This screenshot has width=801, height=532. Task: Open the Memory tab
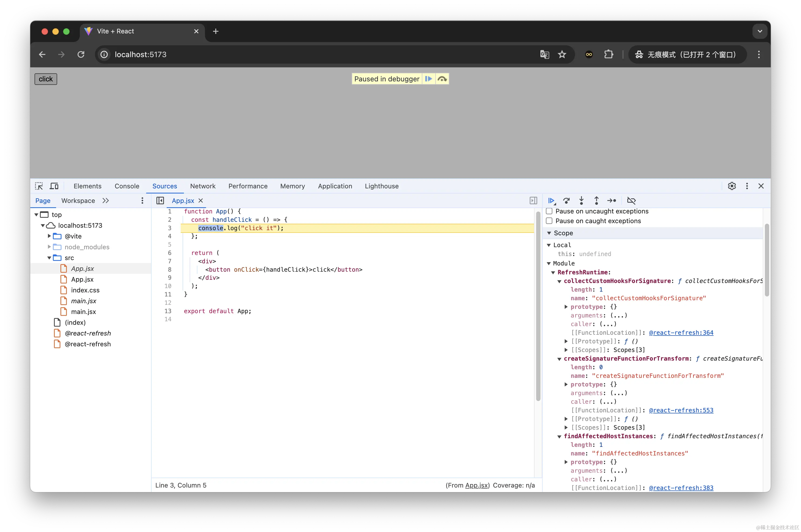[x=292, y=186]
